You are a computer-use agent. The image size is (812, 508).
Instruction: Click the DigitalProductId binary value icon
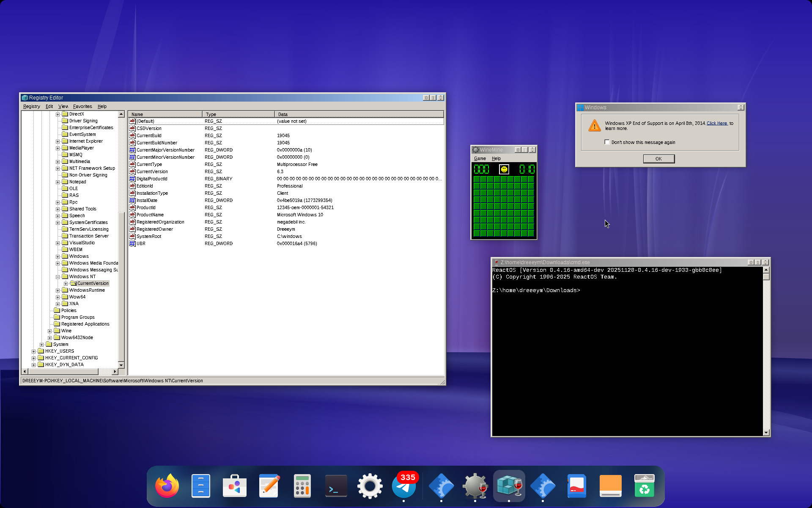(x=132, y=179)
